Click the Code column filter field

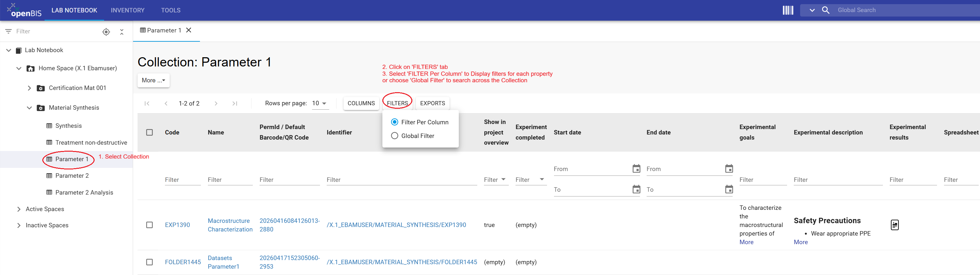click(183, 180)
